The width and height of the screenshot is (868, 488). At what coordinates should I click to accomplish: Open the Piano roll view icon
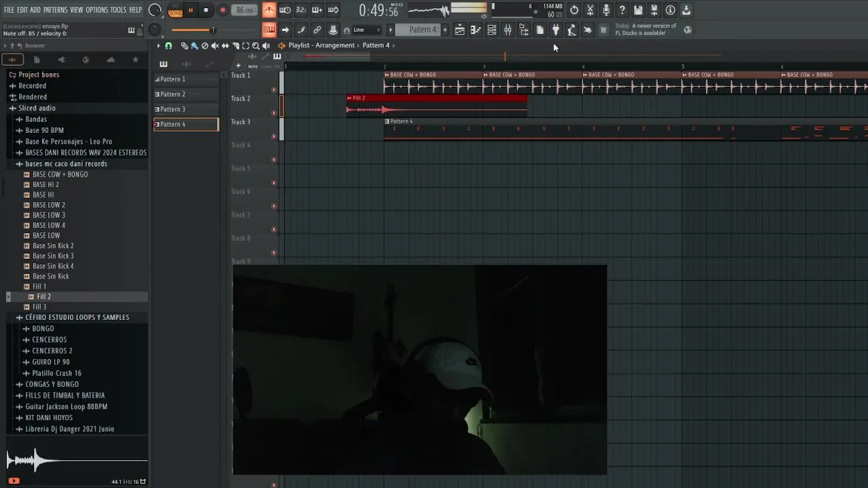[475, 30]
